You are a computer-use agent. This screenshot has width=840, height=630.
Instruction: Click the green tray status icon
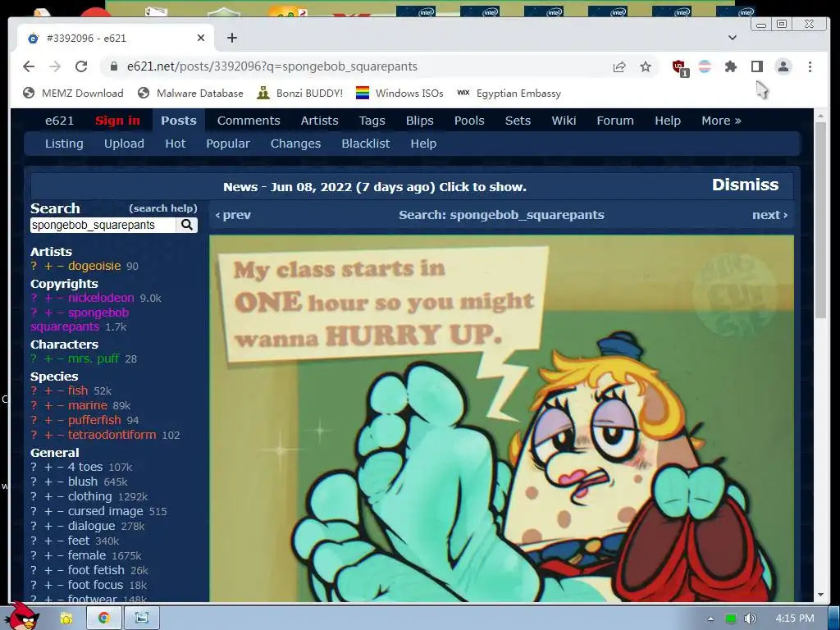click(x=730, y=619)
